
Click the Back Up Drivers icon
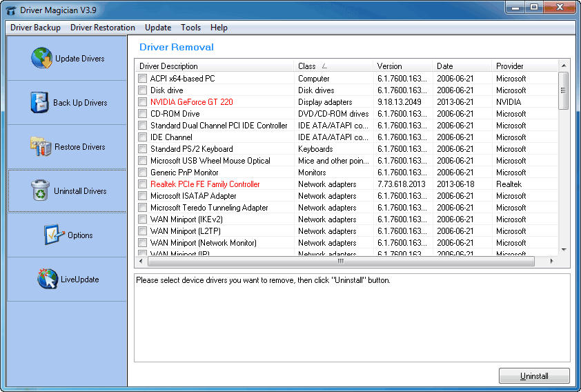point(40,102)
